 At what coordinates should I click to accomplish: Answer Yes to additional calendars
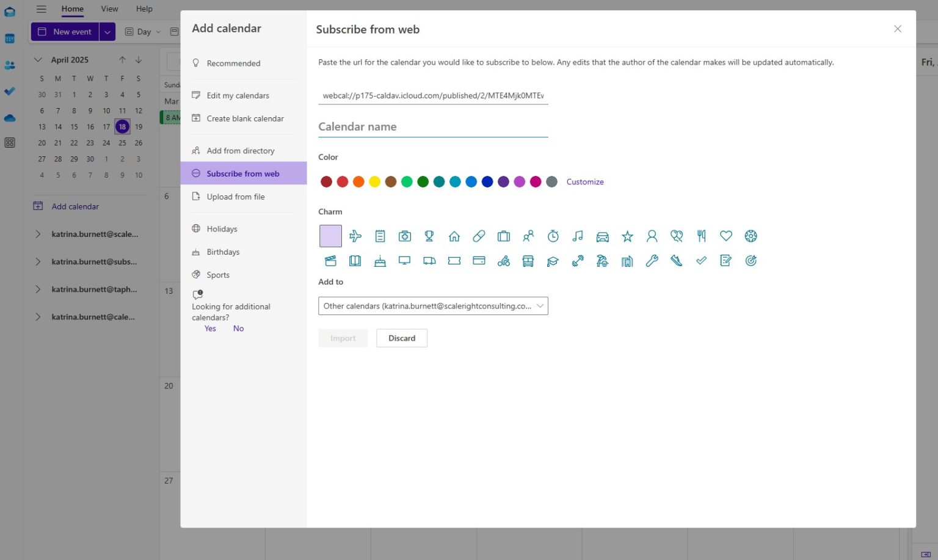pos(210,329)
